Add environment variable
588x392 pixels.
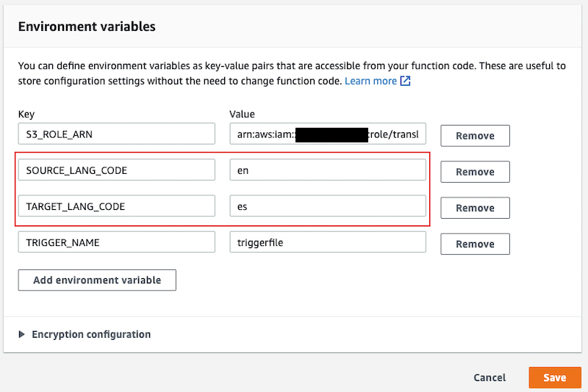click(x=97, y=280)
